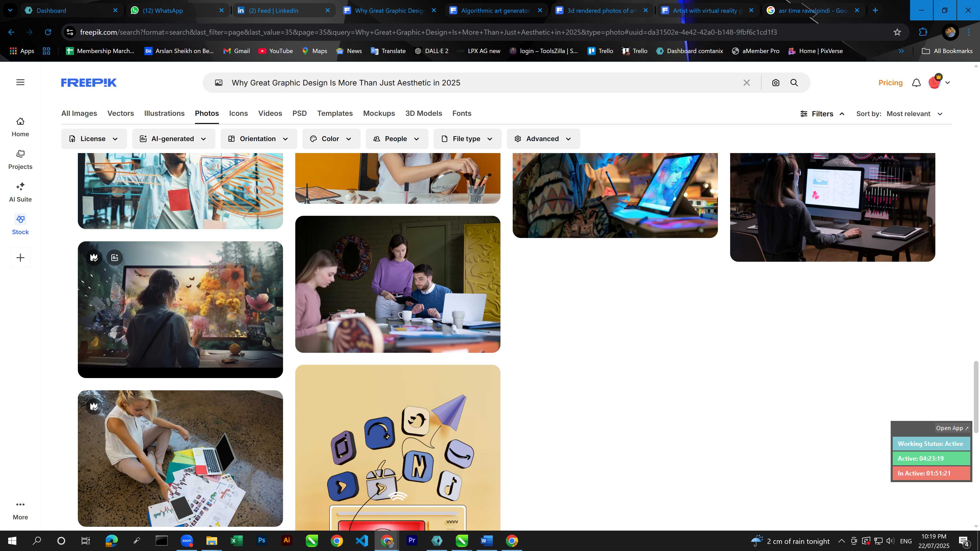
Task: Open woman at data monitor photo
Action: pyautogui.click(x=832, y=207)
